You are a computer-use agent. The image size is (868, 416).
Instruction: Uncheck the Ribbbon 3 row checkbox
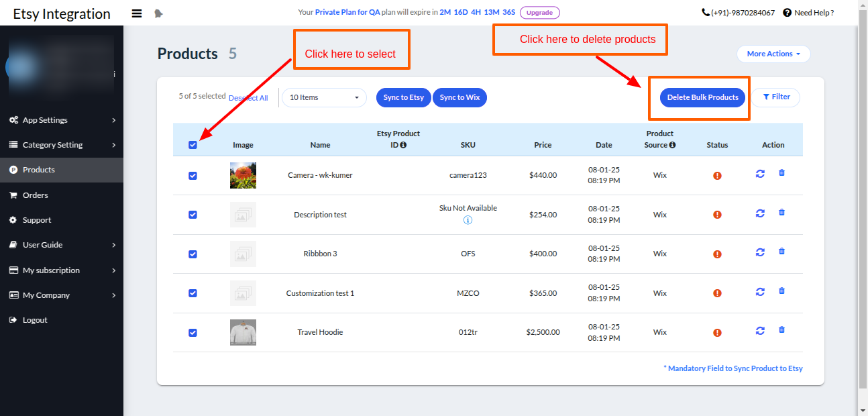[193, 254]
